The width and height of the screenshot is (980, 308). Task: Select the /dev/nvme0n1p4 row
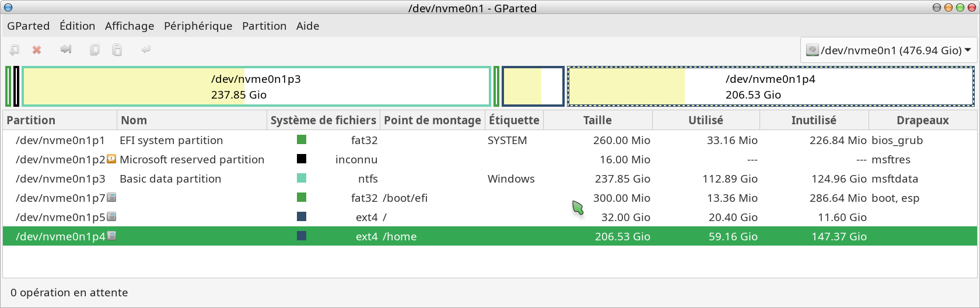point(490,236)
